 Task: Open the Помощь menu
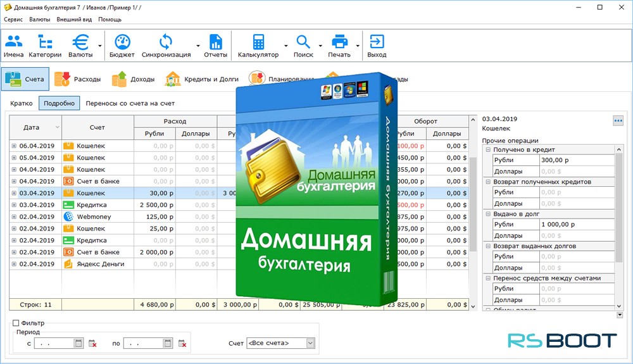110,20
